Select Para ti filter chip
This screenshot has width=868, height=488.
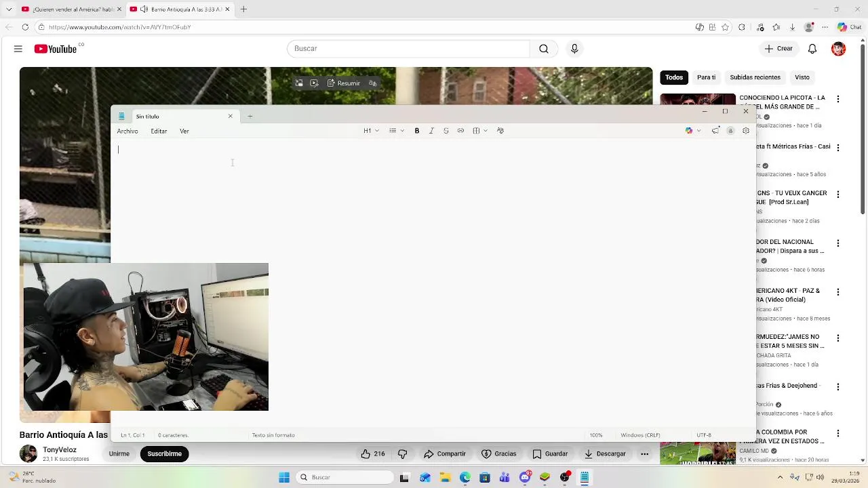tap(706, 77)
